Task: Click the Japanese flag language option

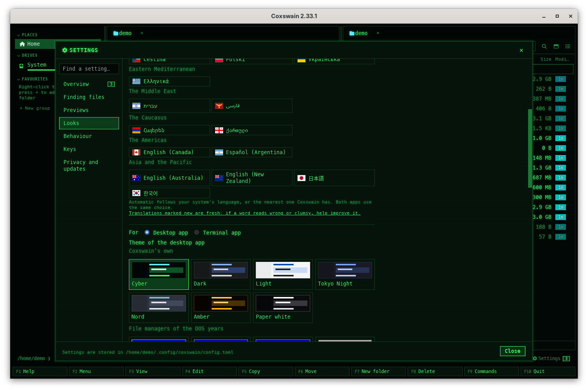Action: (x=301, y=178)
